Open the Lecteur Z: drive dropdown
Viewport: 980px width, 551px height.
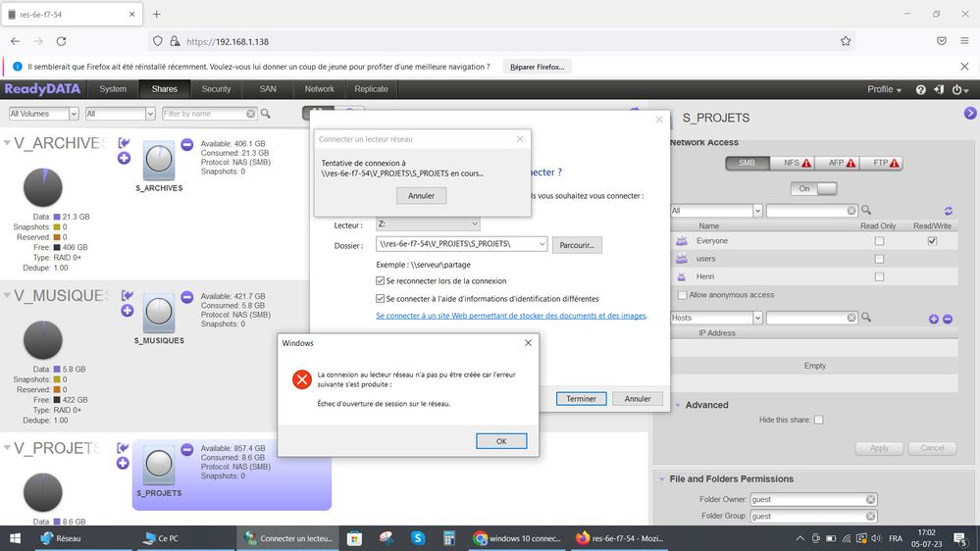coord(428,225)
